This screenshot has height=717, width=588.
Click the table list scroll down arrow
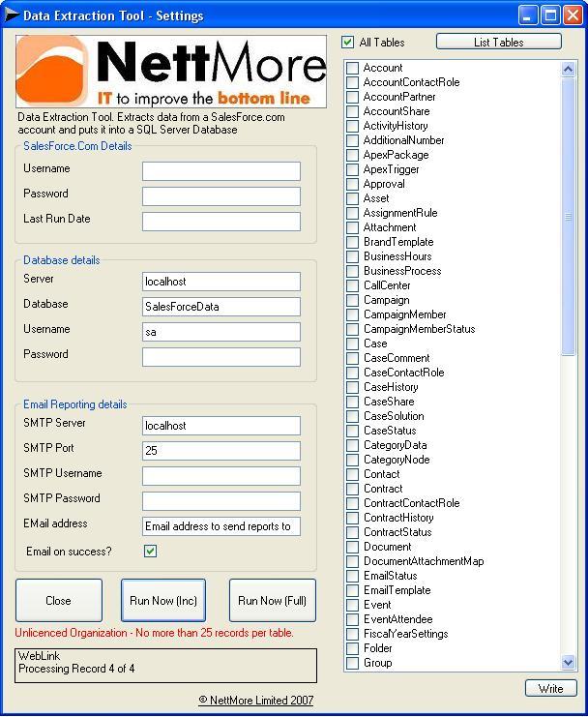point(568,662)
